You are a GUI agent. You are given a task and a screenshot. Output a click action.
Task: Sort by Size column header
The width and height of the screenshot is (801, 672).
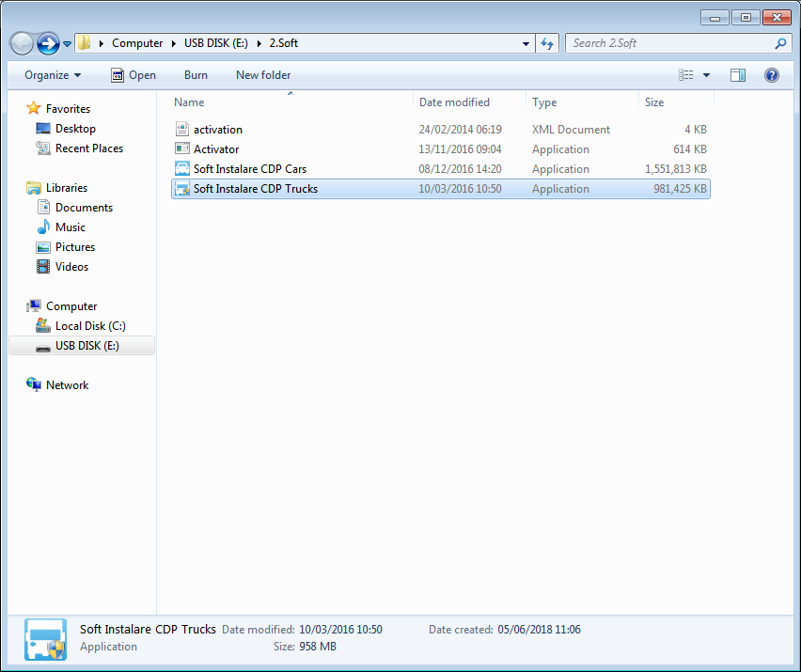[654, 102]
